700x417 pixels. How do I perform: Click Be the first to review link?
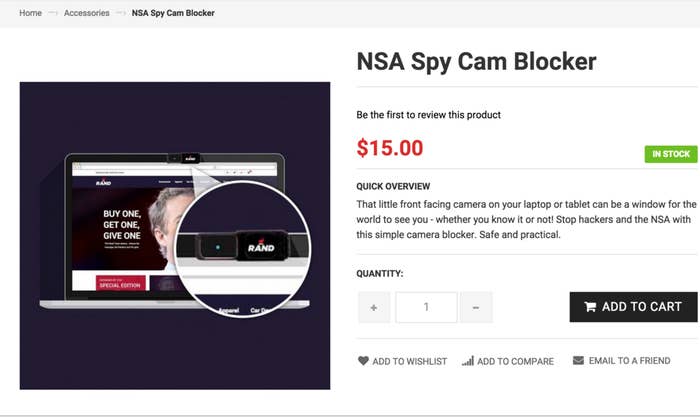429,115
